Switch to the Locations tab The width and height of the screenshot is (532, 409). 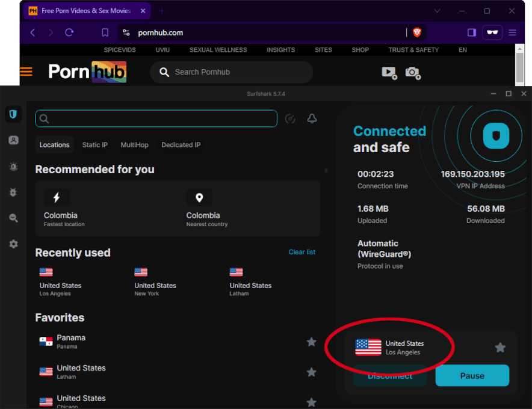pyautogui.click(x=54, y=145)
